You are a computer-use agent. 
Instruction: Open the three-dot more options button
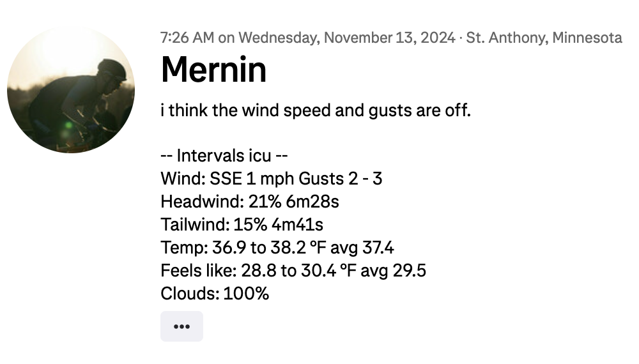click(181, 326)
